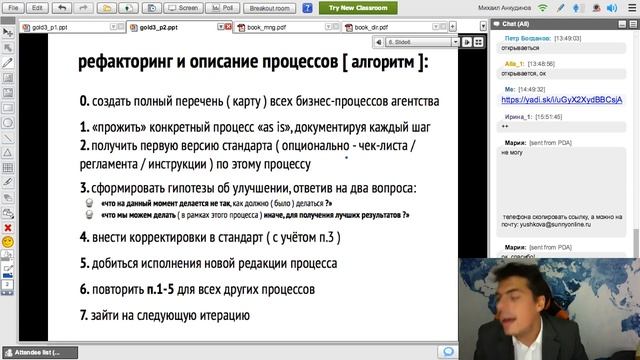Open Chat panel options menu
Screen dimensions: 640x360
click(x=633, y=24)
